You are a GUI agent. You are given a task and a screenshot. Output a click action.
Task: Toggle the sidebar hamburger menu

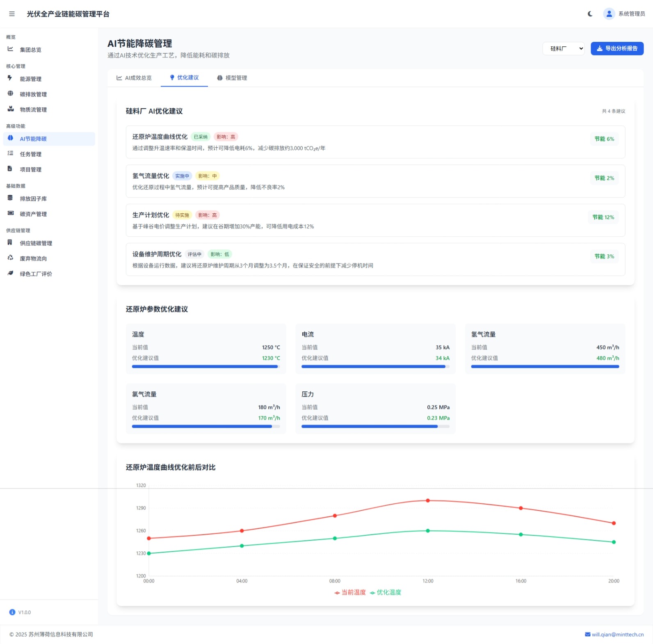pos(12,14)
